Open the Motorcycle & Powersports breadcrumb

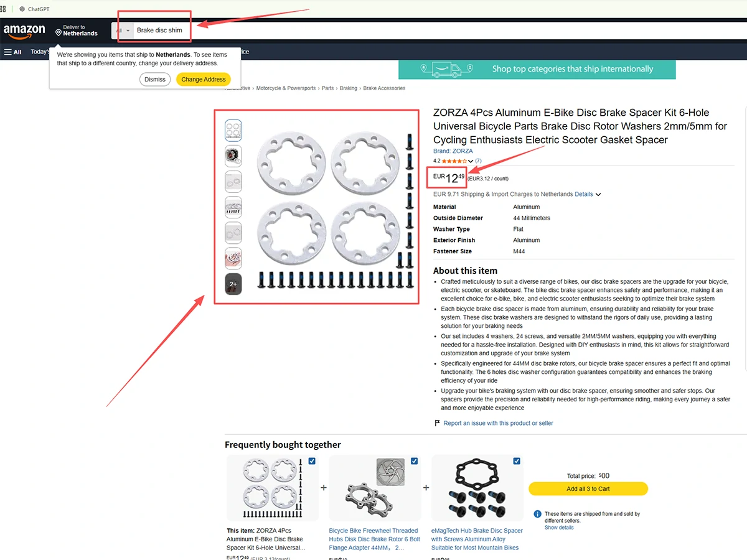point(286,88)
